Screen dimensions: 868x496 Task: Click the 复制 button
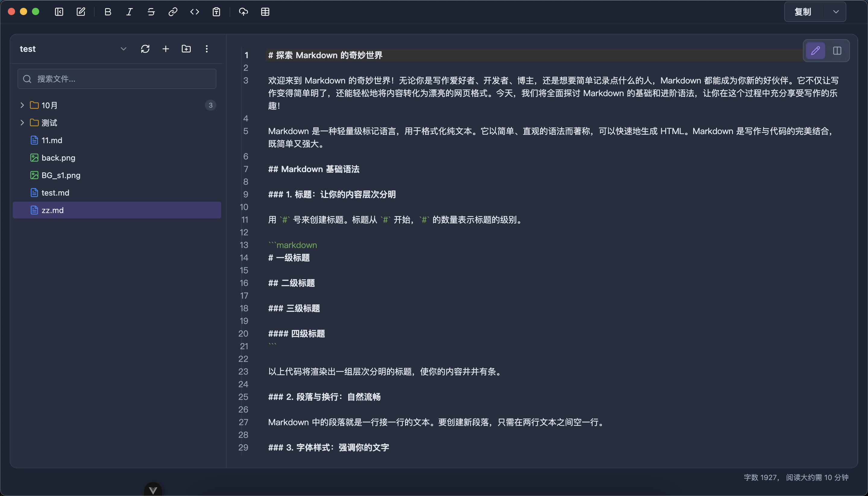tap(803, 12)
